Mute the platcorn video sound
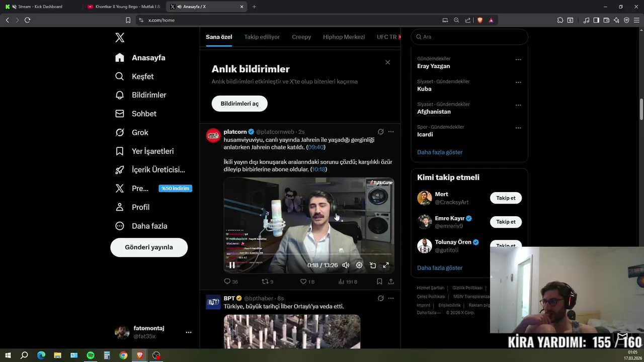The width and height of the screenshot is (644, 362). (x=346, y=265)
